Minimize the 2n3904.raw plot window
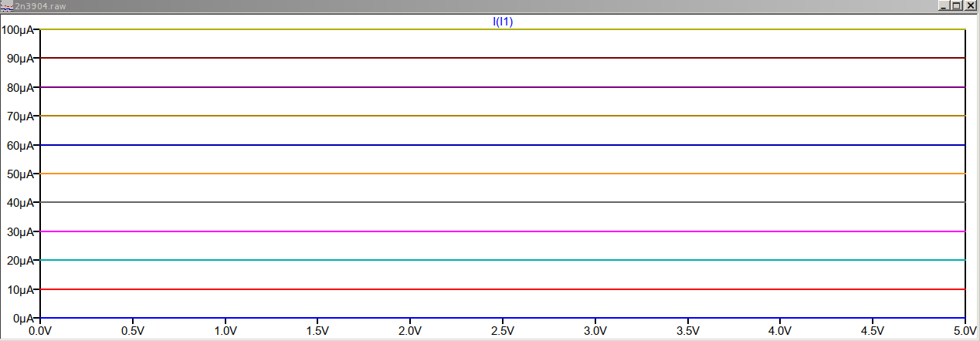 (x=944, y=5)
